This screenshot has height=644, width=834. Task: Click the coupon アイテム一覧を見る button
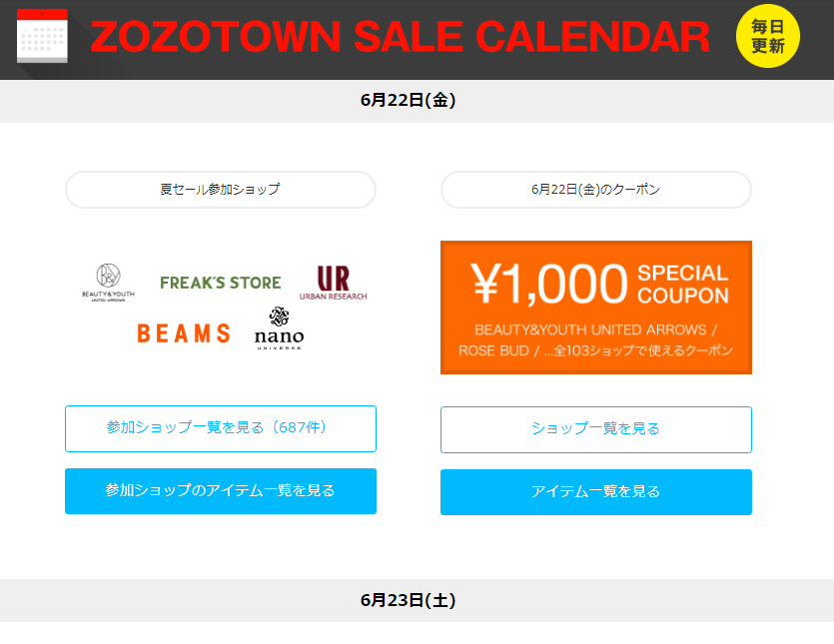(x=595, y=492)
